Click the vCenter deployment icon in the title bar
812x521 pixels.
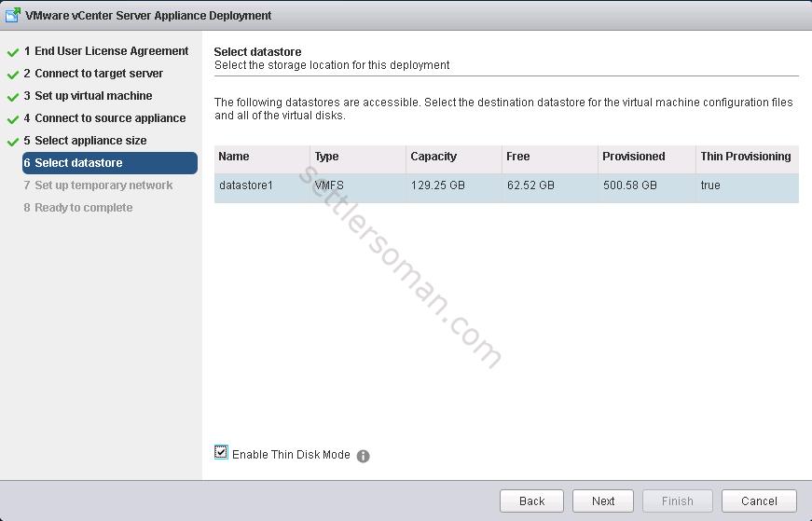click(12, 15)
